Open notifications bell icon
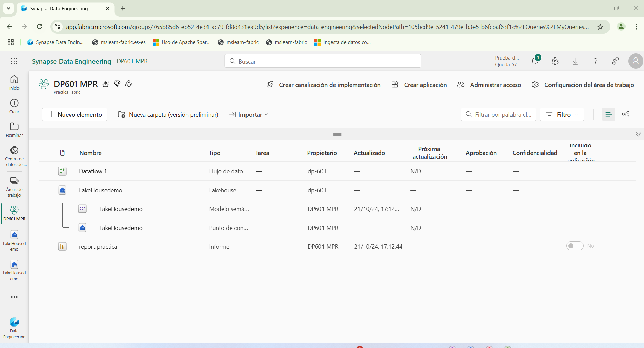This screenshot has width=644, height=348. [x=535, y=61]
